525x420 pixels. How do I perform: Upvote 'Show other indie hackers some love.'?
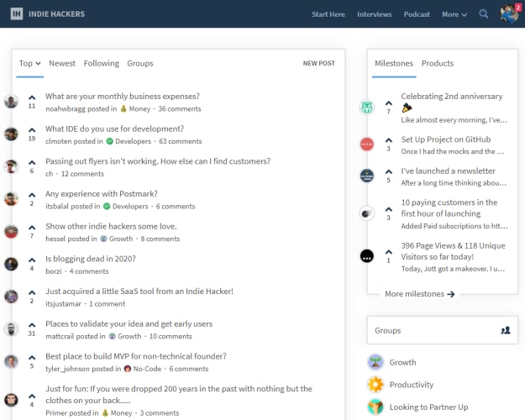point(32,228)
